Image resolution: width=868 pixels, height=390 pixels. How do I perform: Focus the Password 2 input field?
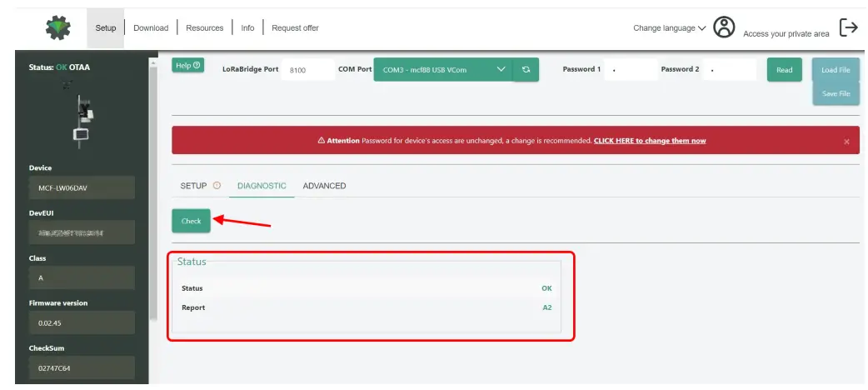(x=729, y=70)
